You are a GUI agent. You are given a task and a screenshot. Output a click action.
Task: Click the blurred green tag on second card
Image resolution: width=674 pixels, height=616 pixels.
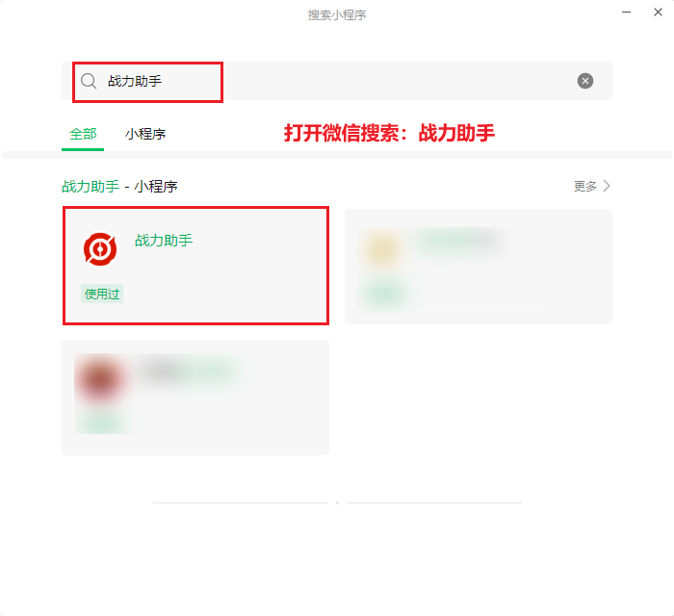(x=384, y=294)
